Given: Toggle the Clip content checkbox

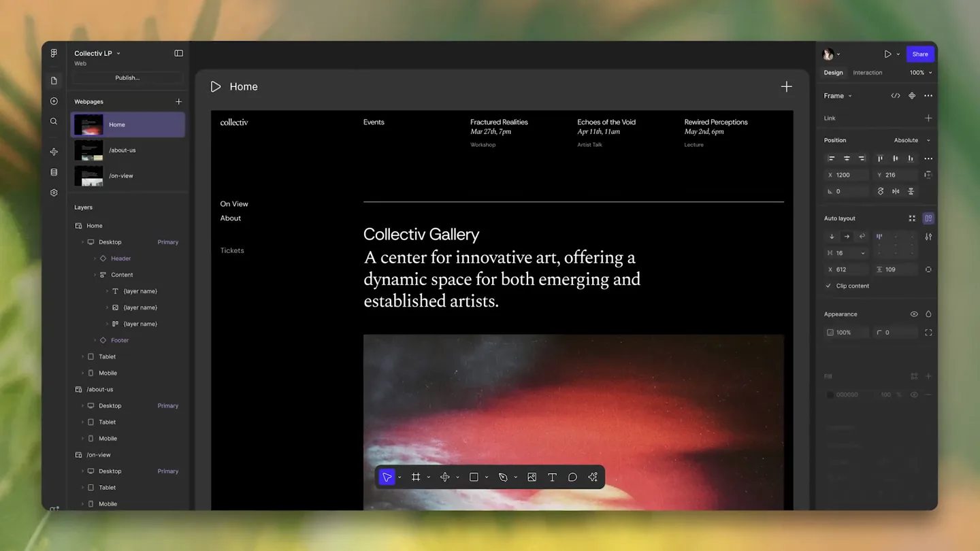Looking at the screenshot, I should (828, 286).
